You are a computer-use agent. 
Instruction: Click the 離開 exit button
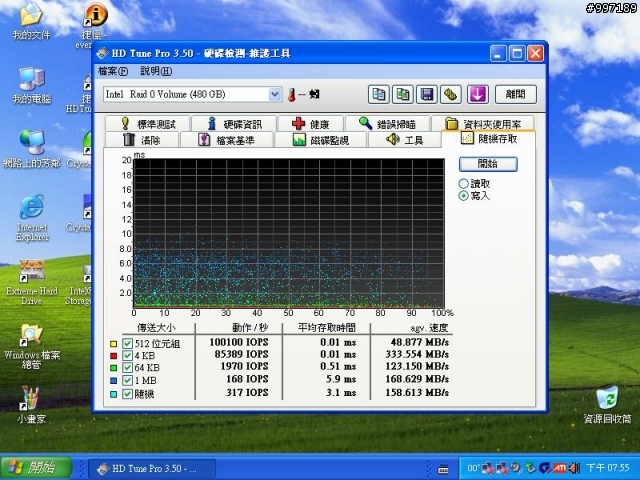click(516, 95)
